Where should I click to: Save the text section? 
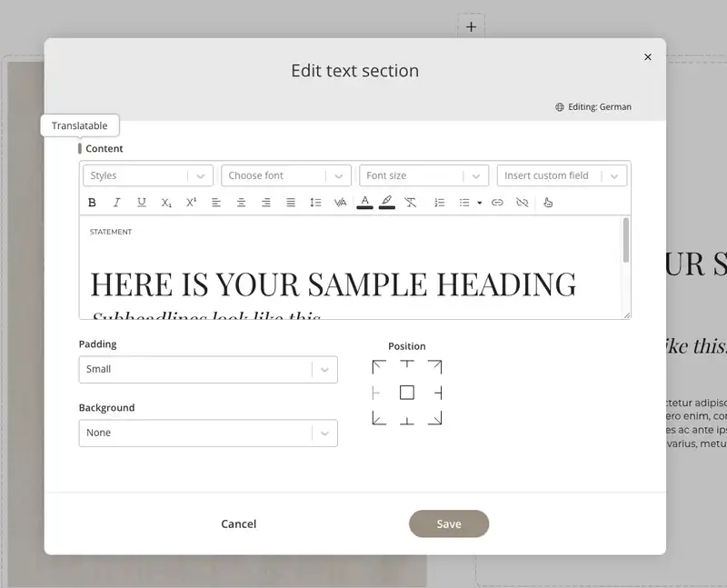[449, 524]
